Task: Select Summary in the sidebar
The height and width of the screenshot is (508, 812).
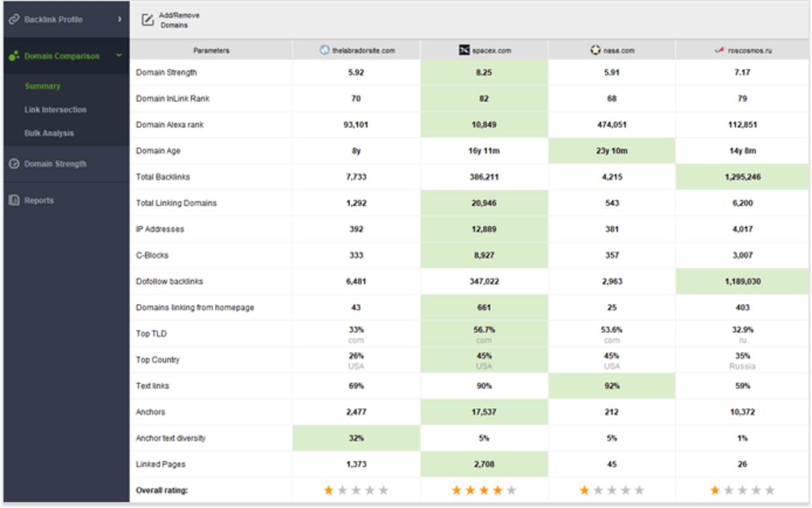Action: pyautogui.click(x=42, y=86)
